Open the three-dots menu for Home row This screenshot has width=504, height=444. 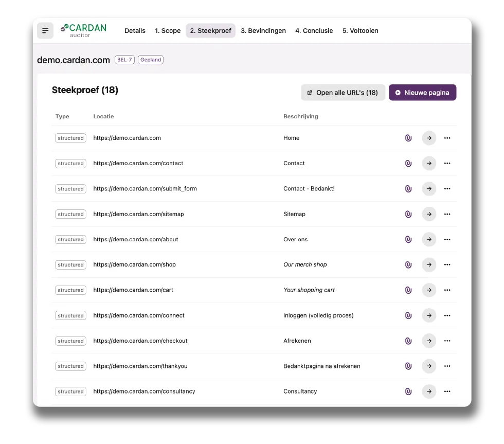(447, 138)
